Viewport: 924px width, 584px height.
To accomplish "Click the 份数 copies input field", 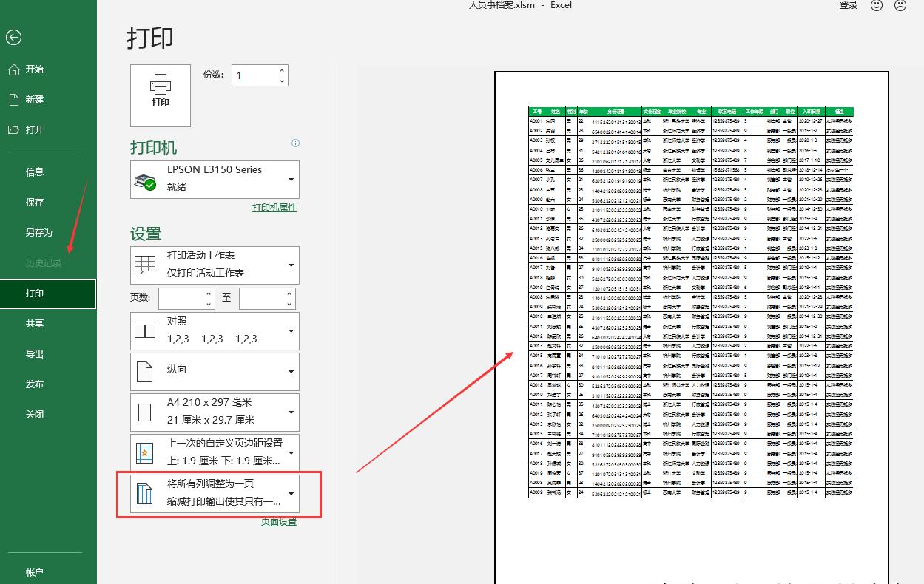I will click(254, 75).
